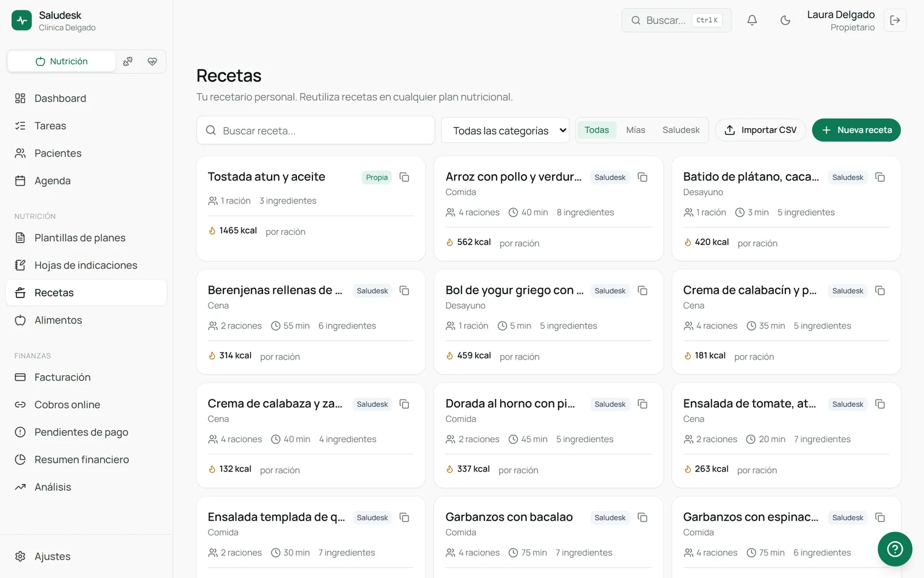Duplicate the Crema de calabacín recipe
Image resolution: width=924 pixels, height=578 pixels.
[880, 290]
